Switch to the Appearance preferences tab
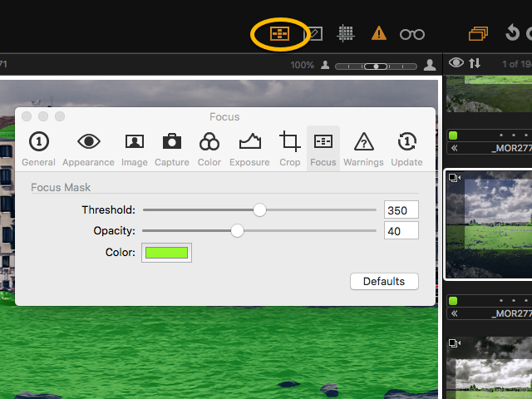 pyautogui.click(x=89, y=149)
